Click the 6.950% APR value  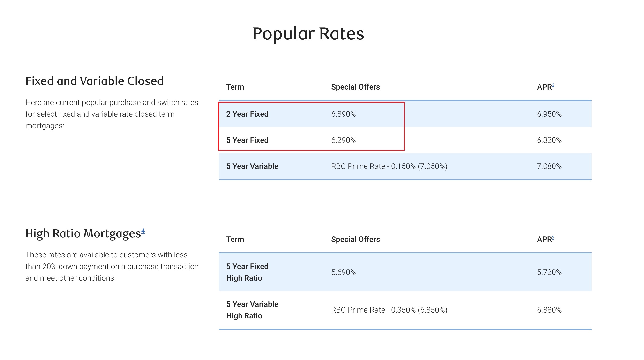tap(549, 114)
